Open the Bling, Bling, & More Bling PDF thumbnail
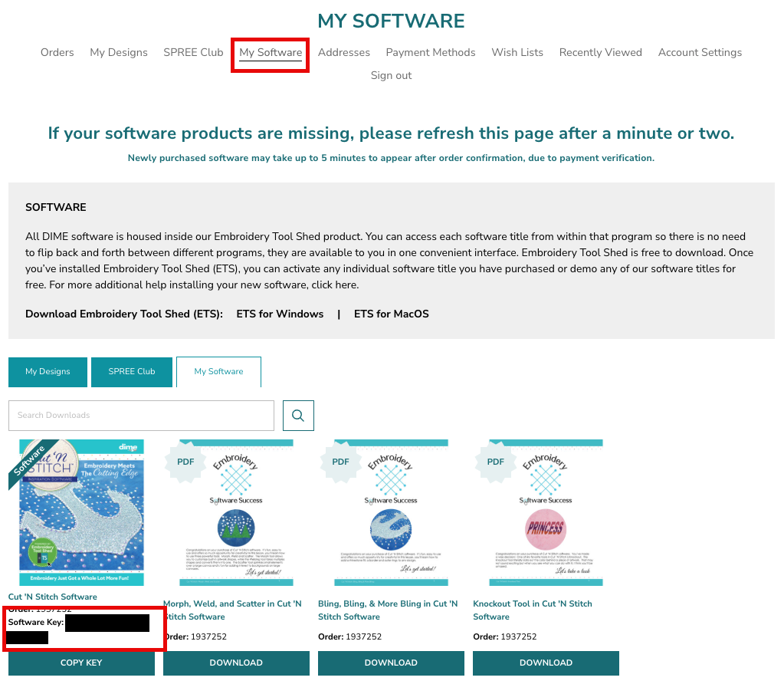784x694 pixels. (391, 512)
